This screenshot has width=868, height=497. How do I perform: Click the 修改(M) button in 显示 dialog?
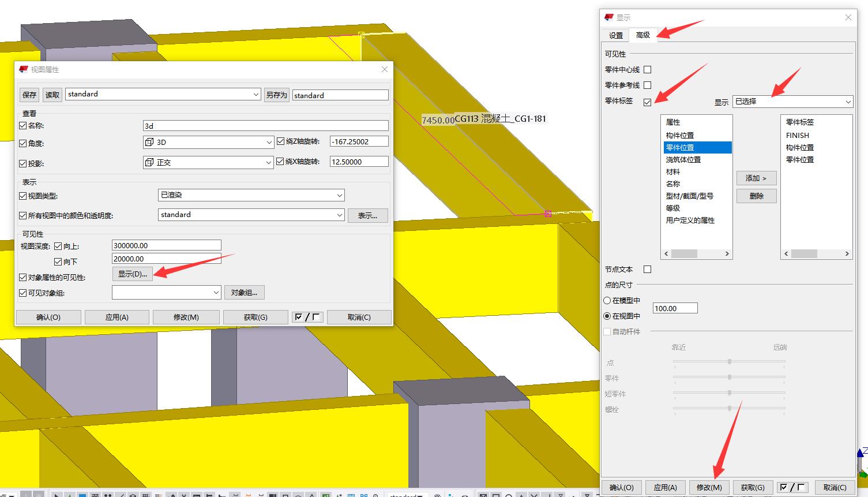pos(709,487)
